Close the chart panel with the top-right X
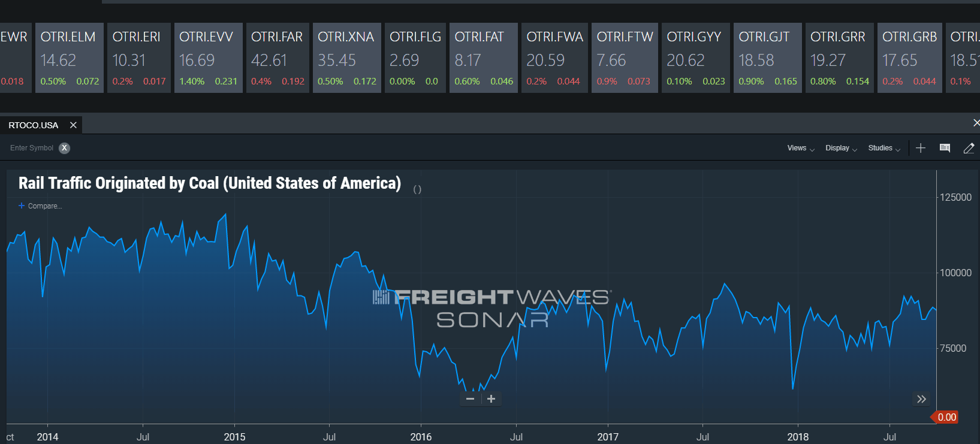 (x=976, y=123)
